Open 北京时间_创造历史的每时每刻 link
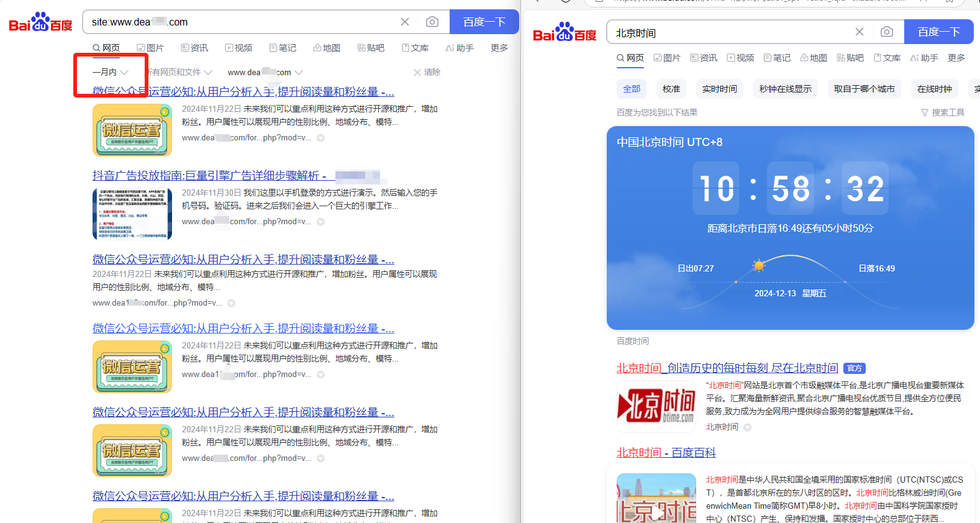The width and height of the screenshot is (980, 523). pyautogui.click(x=727, y=368)
